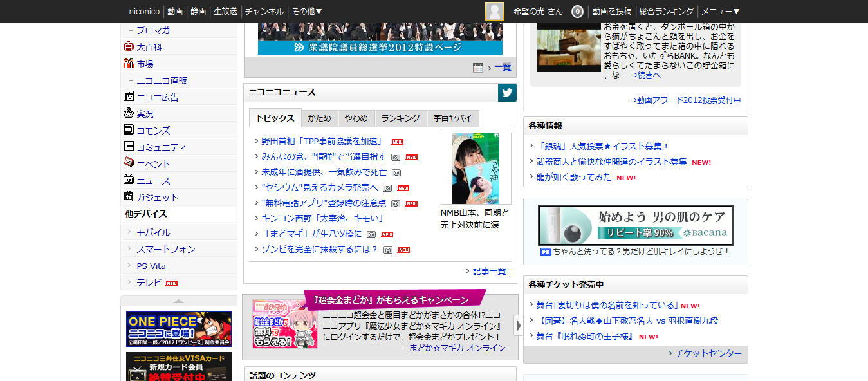Open 舞台『眠れぬ町の王子様』 link
Screen dimensions: 868x381
(586, 336)
